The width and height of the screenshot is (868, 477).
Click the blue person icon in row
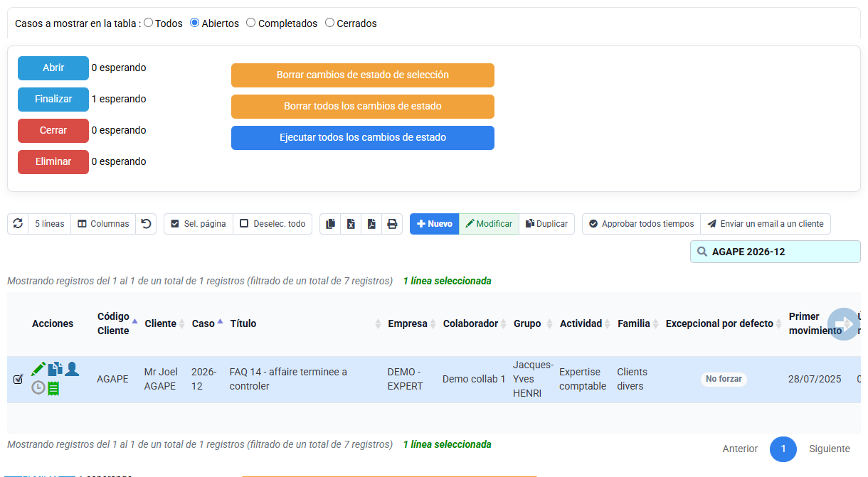[x=72, y=369]
